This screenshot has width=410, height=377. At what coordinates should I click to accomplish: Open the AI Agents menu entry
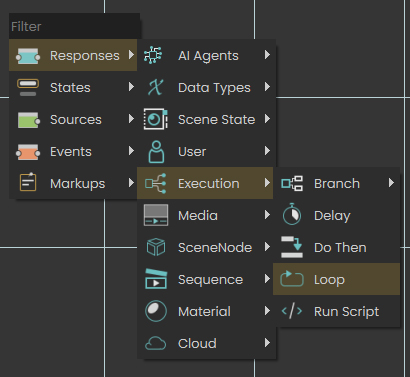[x=206, y=55]
